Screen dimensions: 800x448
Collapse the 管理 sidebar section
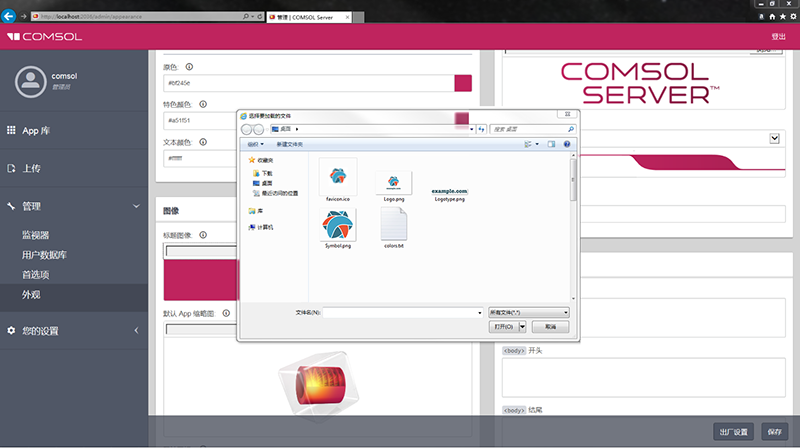136,206
